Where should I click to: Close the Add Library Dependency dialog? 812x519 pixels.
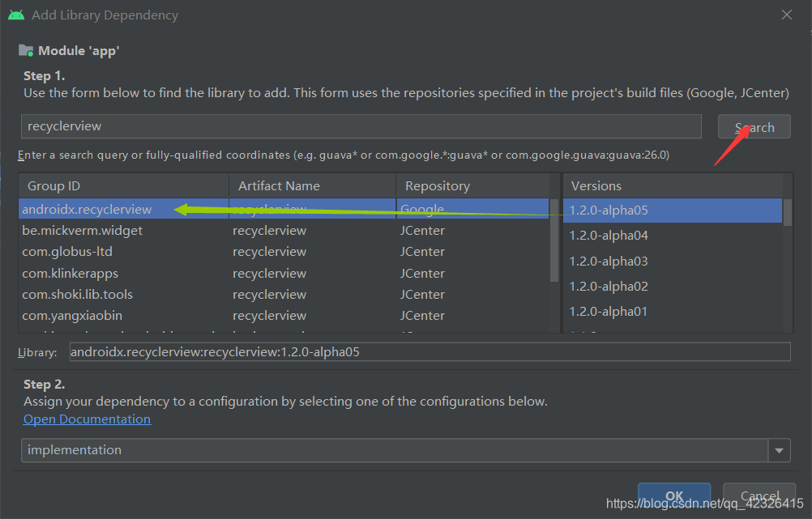tap(787, 15)
